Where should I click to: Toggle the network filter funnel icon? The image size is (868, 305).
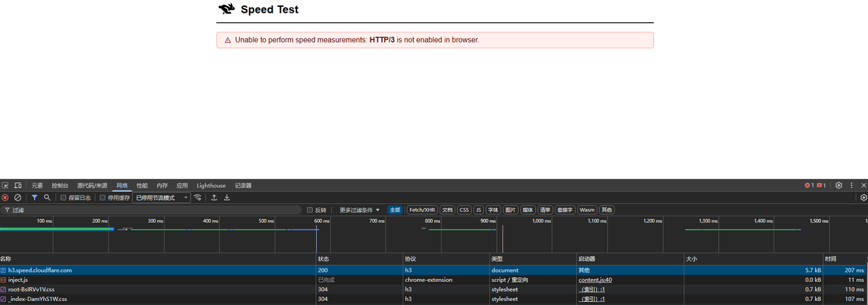[x=35, y=198]
